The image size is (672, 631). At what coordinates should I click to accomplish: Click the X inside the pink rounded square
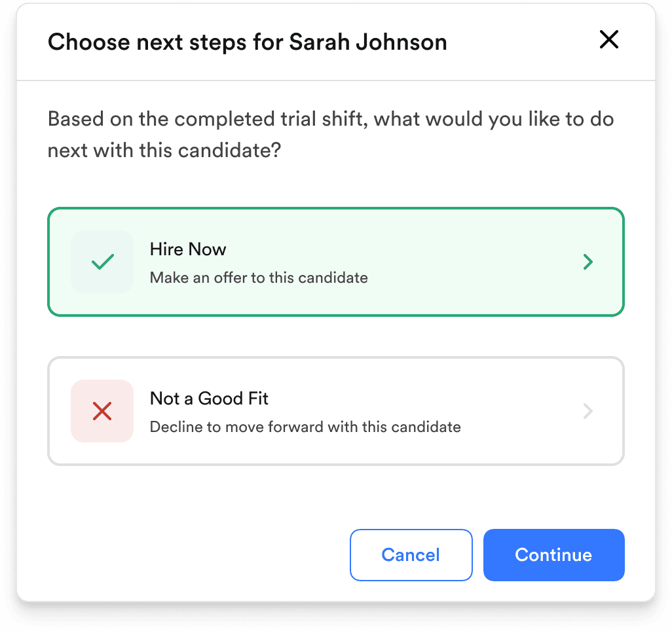(102, 411)
